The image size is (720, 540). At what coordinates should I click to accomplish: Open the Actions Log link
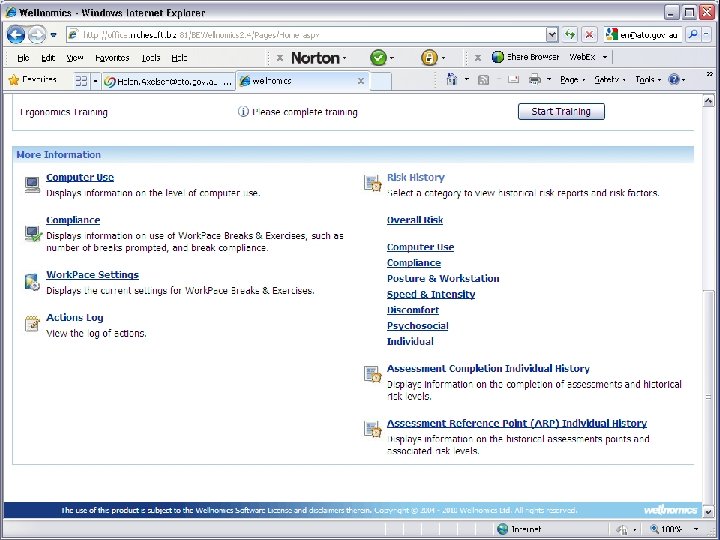pos(75,317)
